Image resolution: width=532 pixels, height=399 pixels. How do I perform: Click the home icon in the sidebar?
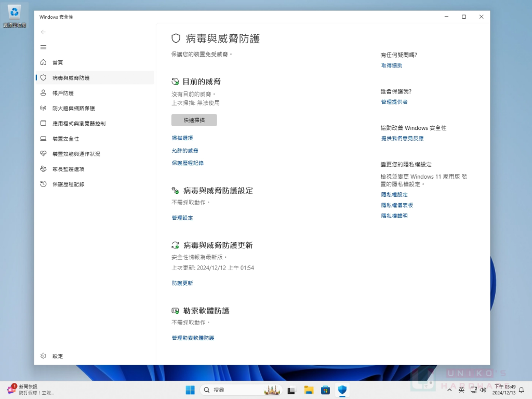[x=43, y=62]
